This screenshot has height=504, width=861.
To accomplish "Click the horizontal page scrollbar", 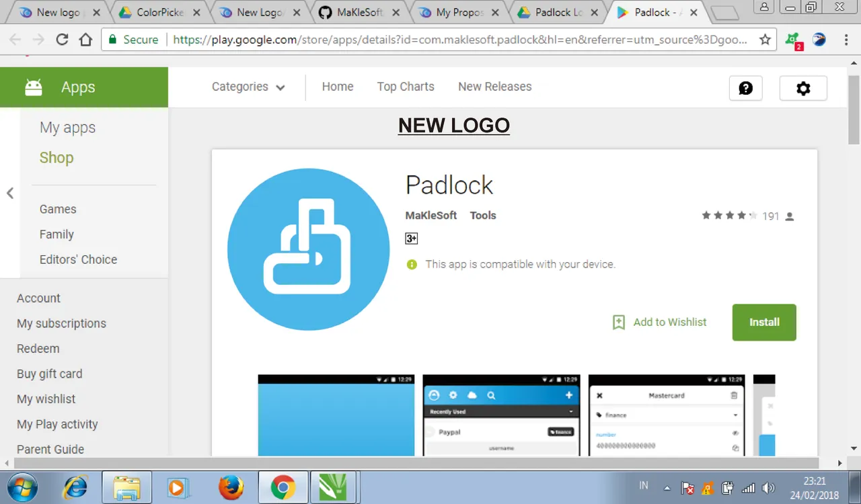I will (416, 463).
